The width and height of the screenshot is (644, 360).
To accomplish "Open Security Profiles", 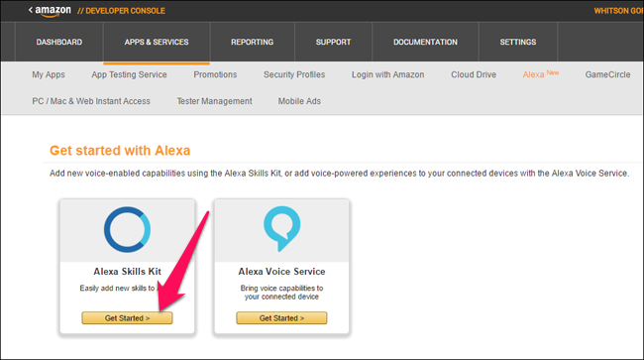I will click(294, 74).
